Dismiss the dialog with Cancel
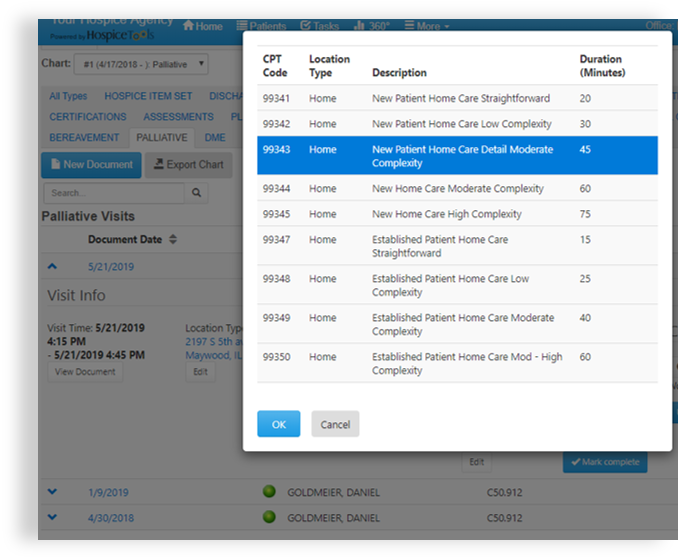This screenshot has width=678, height=559. click(x=335, y=424)
